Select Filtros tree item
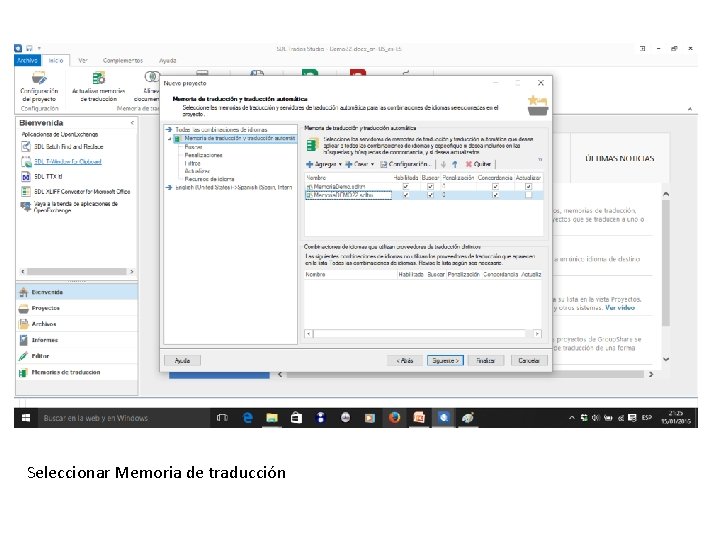720x540 pixels. 192,163
